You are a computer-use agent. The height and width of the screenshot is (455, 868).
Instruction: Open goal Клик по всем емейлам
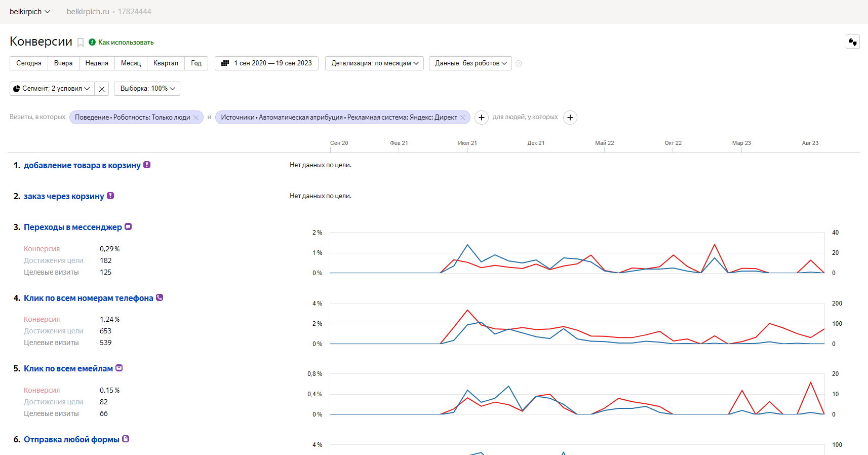(x=68, y=368)
